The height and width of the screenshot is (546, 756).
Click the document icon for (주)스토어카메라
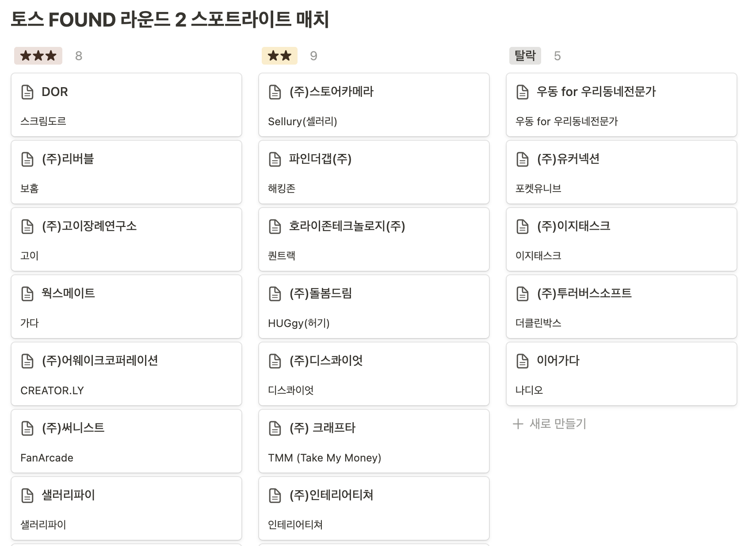coord(275,92)
